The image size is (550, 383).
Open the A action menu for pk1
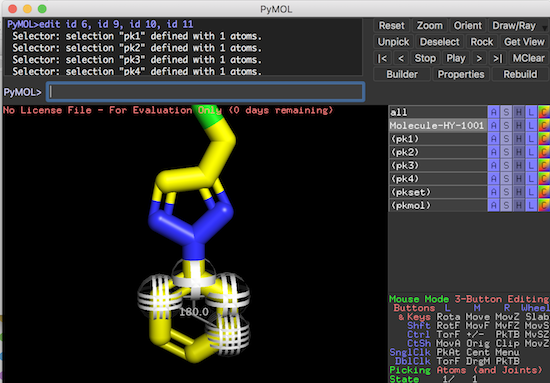494,139
